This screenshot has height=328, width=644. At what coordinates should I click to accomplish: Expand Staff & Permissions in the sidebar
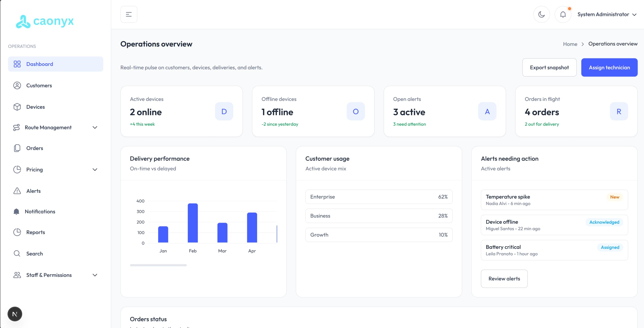pos(95,275)
